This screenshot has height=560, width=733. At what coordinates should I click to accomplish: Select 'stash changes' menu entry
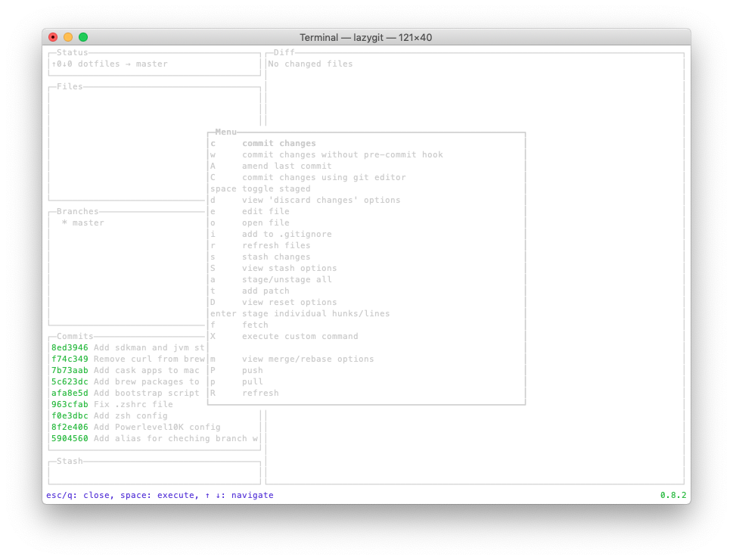pos(366,257)
